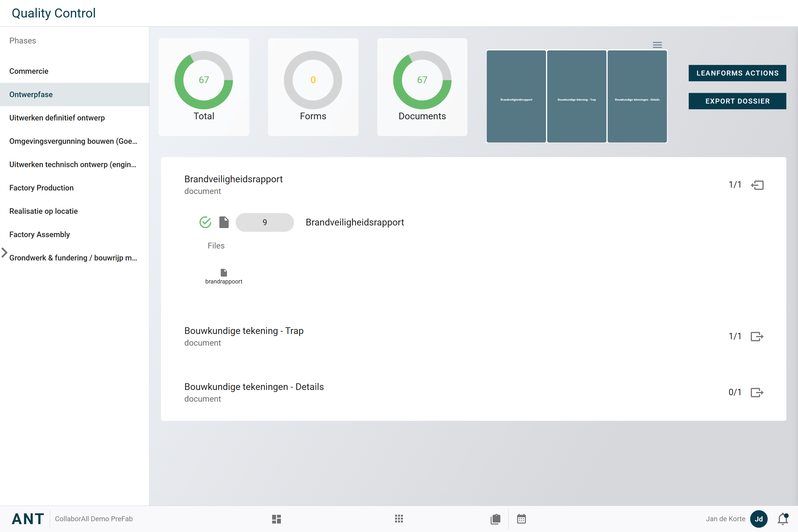
Task: Click the Brandveiligheidsrapport tile
Action: (x=516, y=96)
